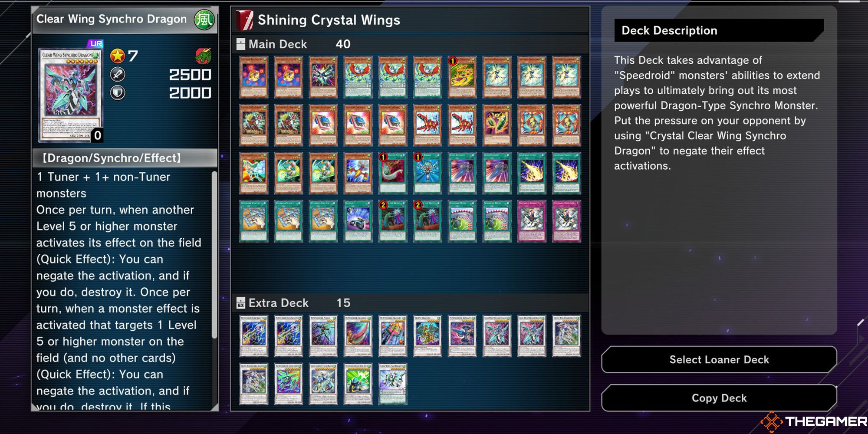The height and width of the screenshot is (434, 868).
Task: Click the shield DEF icon
Action: click(x=117, y=92)
